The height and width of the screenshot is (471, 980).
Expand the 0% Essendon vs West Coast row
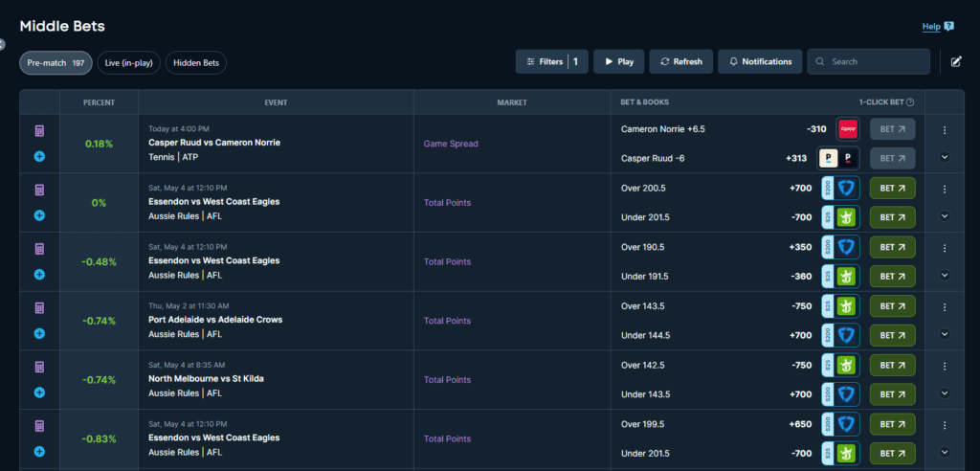click(x=945, y=215)
